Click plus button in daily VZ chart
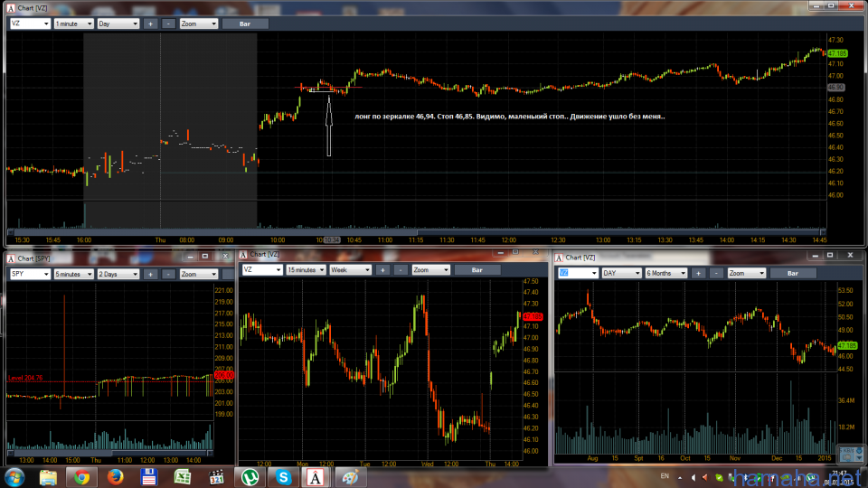This screenshot has height=488, width=868. [x=698, y=273]
